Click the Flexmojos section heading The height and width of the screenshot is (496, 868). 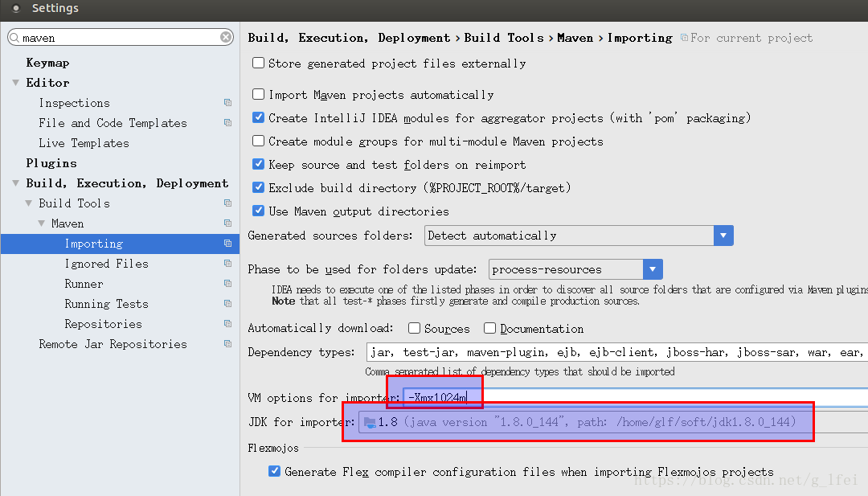273,448
